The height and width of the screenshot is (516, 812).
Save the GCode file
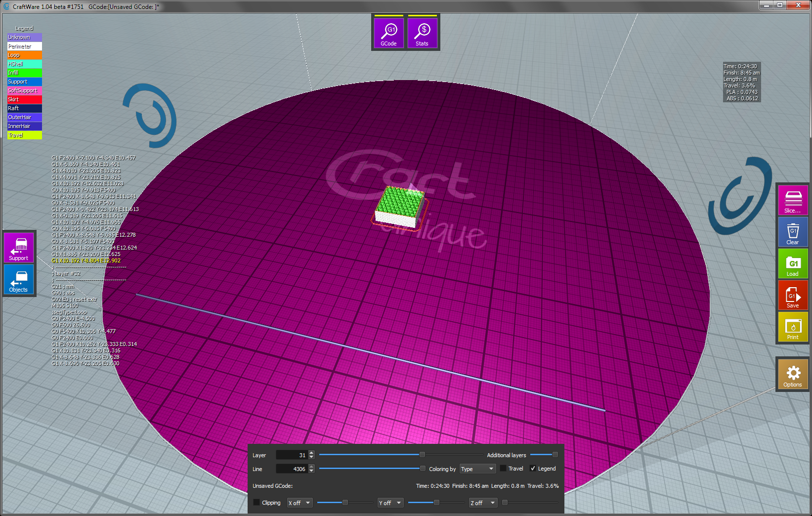[793, 295]
